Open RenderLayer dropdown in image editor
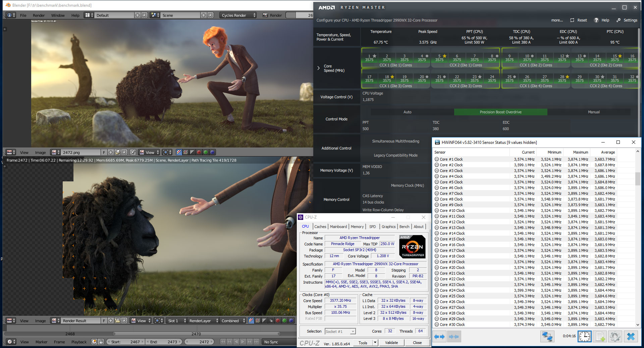The height and width of the screenshot is (348, 644). click(203, 321)
